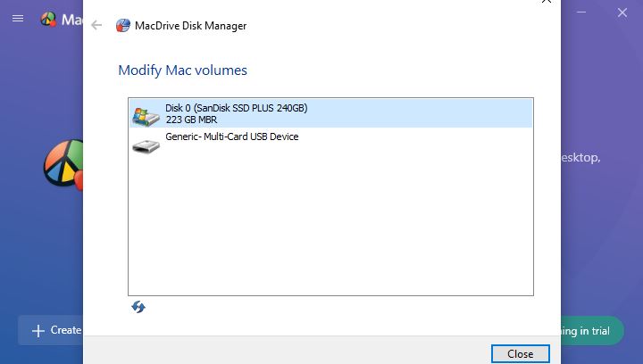Click the Windows drive icon for Disk 0
Viewport: 643px width, 364px height.
click(x=146, y=116)
